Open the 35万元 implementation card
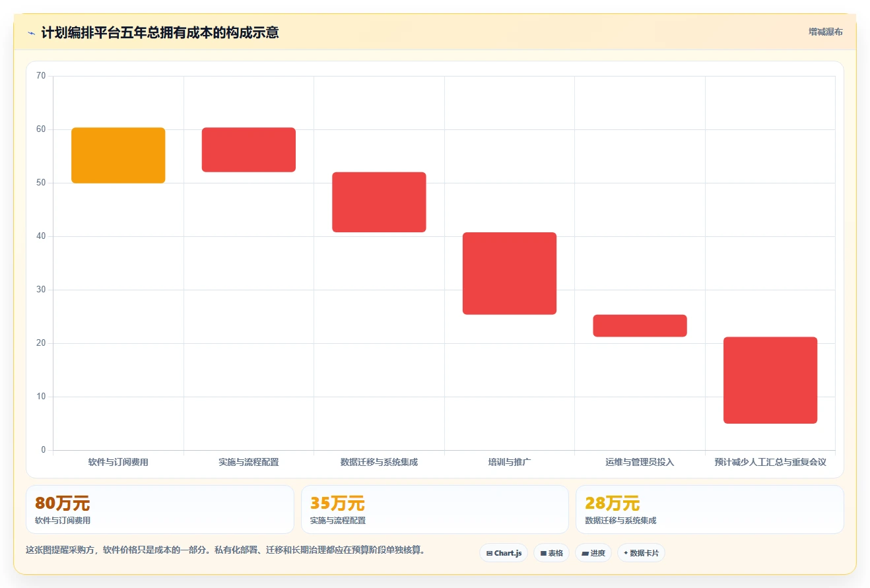This screenshot has height=588, width=870. tap(435, 509)
